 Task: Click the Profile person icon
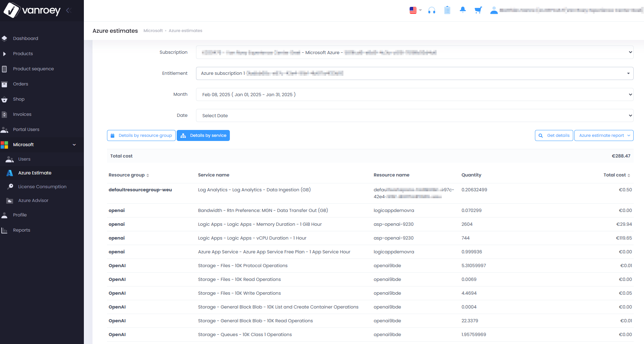4,215
